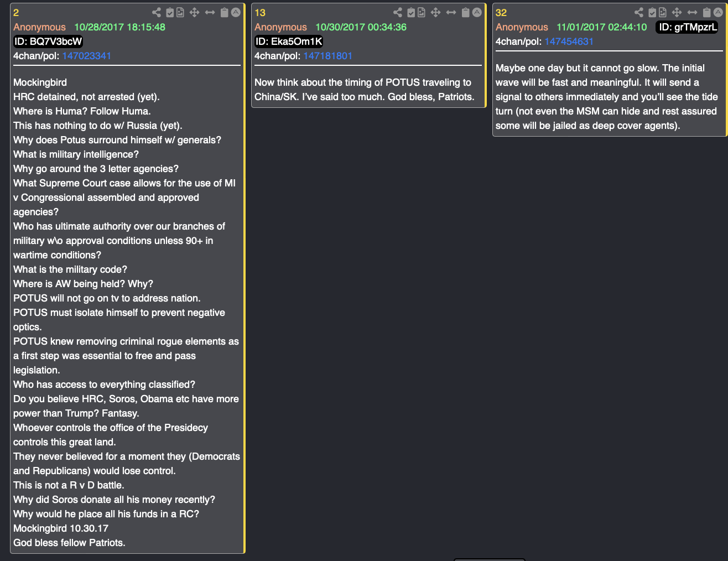This screenshot has width=728, height=561.
Task: Click the circled up-arrow icon on post 32
Action: (x=718, y=12)
